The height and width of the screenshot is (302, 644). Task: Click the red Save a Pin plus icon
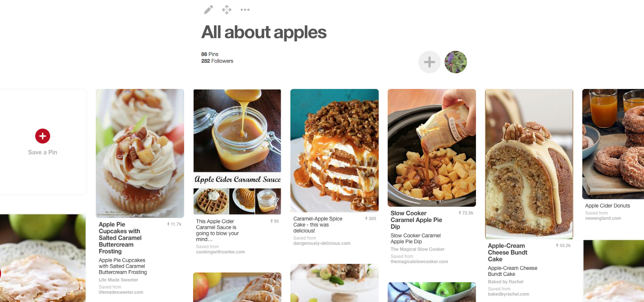pos(43,136)
